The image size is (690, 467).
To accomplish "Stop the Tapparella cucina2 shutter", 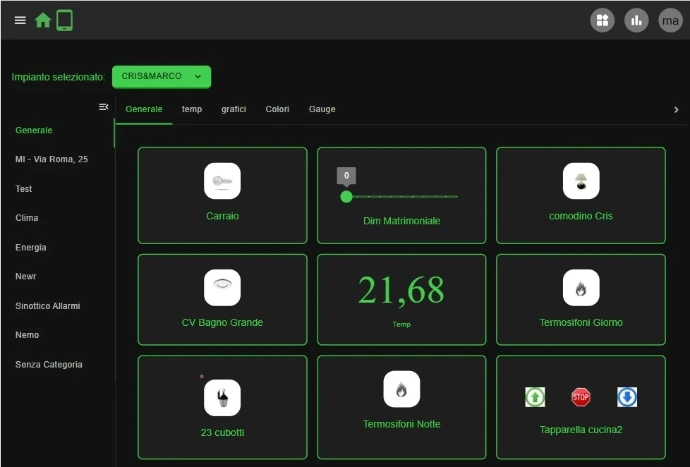I will point(581,397).
